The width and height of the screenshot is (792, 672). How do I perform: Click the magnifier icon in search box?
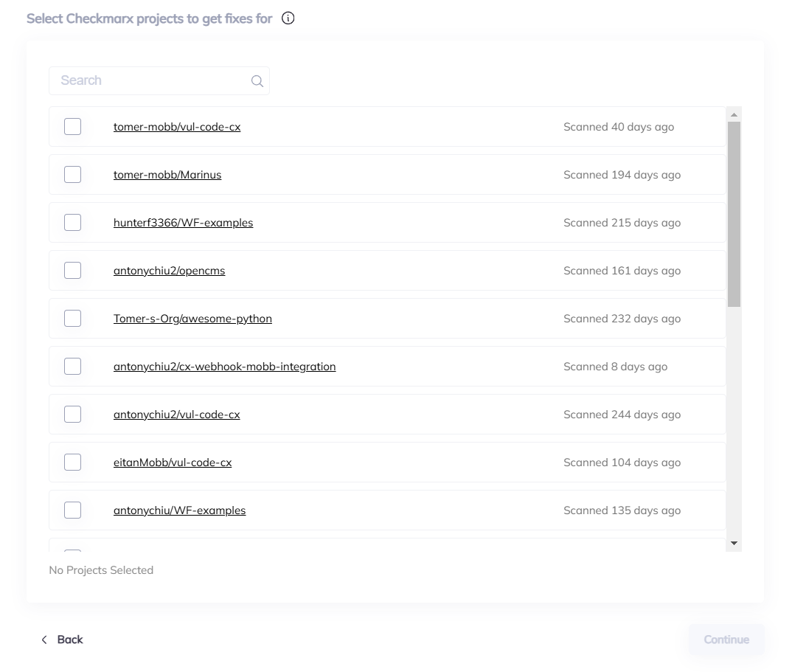[257, 81]
